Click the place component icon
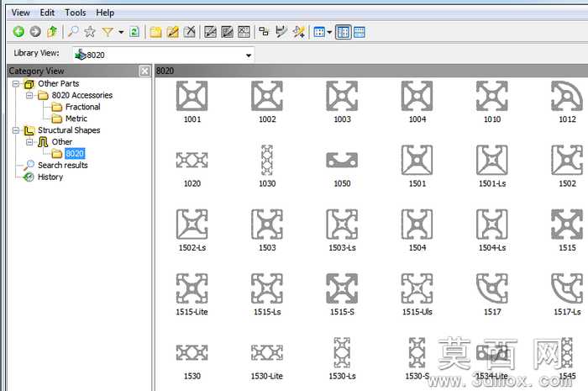The height and width of the screenshot is (391, 588). click(264, 32)
